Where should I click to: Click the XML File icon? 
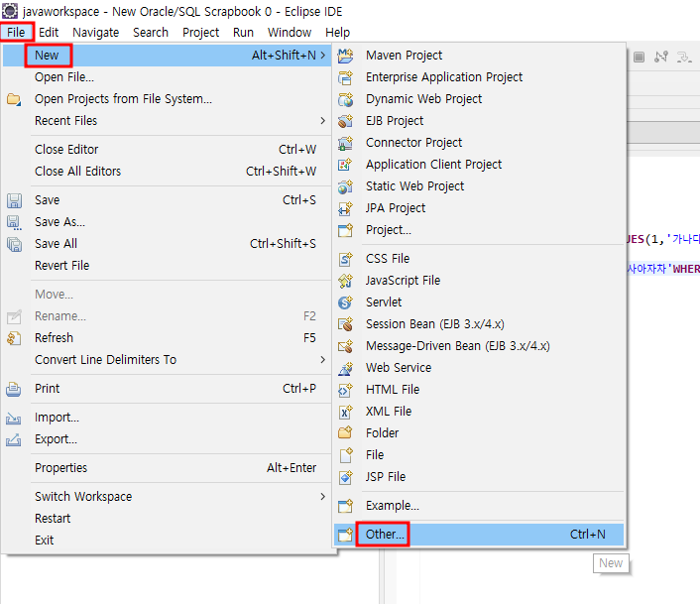(345, 412)
